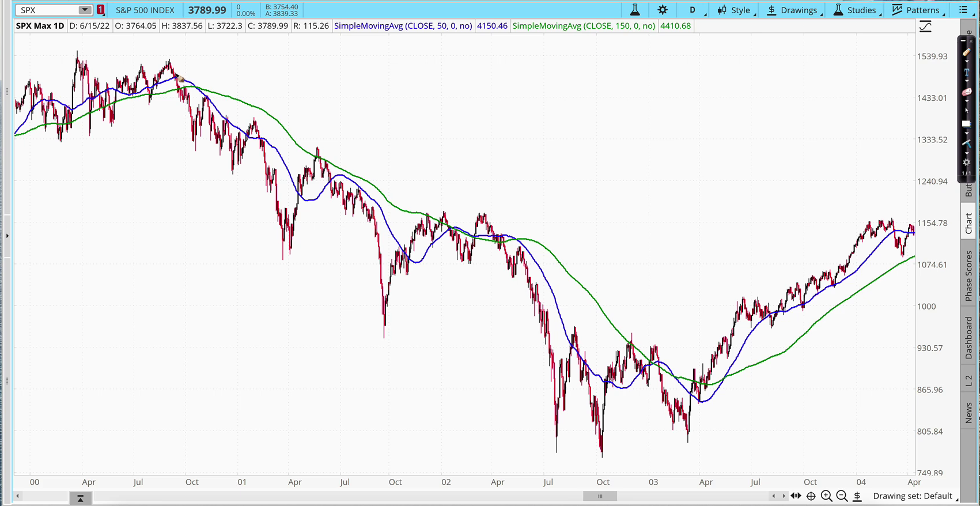Viewport: 980px width, 506px height.
Task: Open chart settings gear icon
Action: click(663, 10)
